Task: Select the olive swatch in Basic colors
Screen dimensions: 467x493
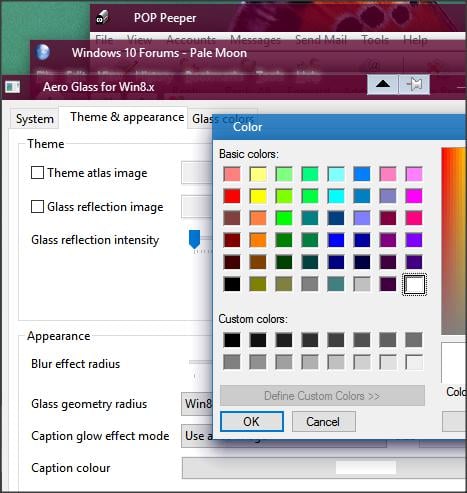Action: (258, 284)
